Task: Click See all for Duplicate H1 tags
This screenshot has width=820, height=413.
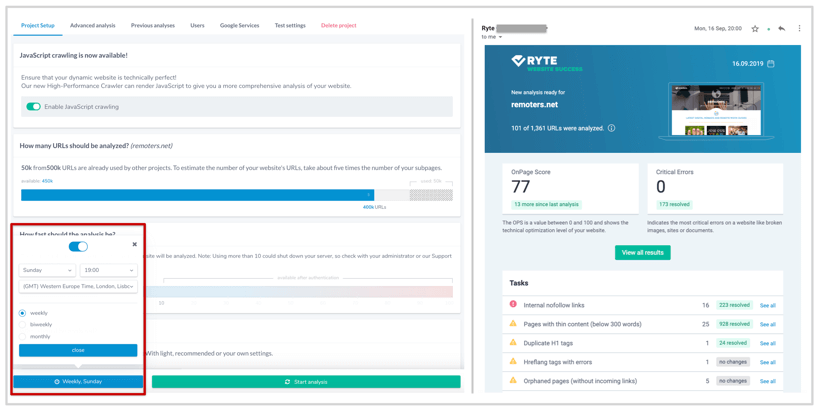Action: (768, 343)
